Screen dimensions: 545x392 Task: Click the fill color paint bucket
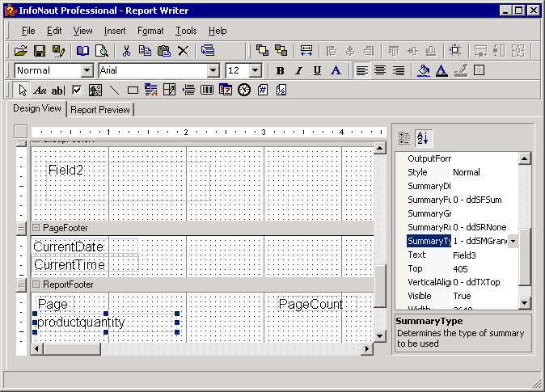[423, 70]
